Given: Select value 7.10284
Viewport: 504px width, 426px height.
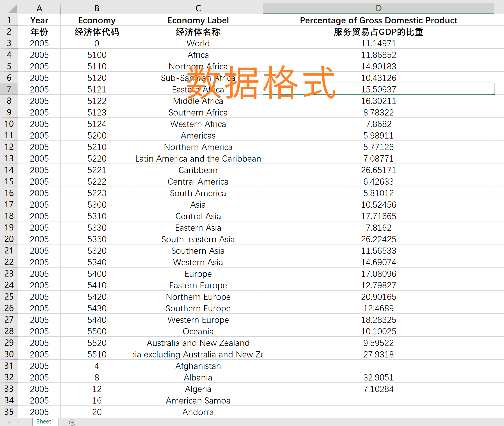Looking at the screenshot, I should 378,389.
